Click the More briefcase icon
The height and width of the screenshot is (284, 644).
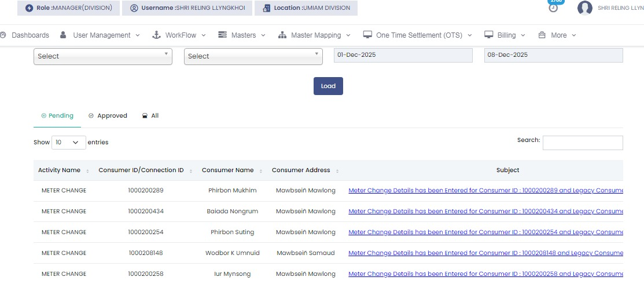[x=542, y=35]
